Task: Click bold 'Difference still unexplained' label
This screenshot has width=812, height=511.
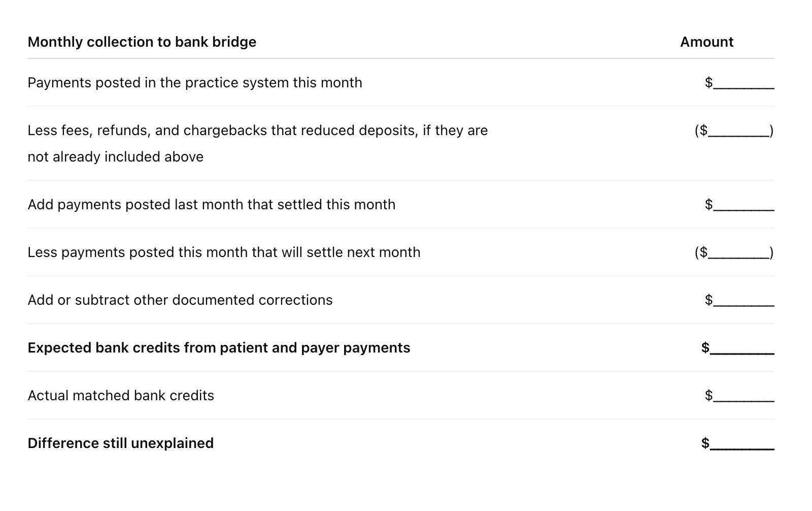Action: click(120, 443)
